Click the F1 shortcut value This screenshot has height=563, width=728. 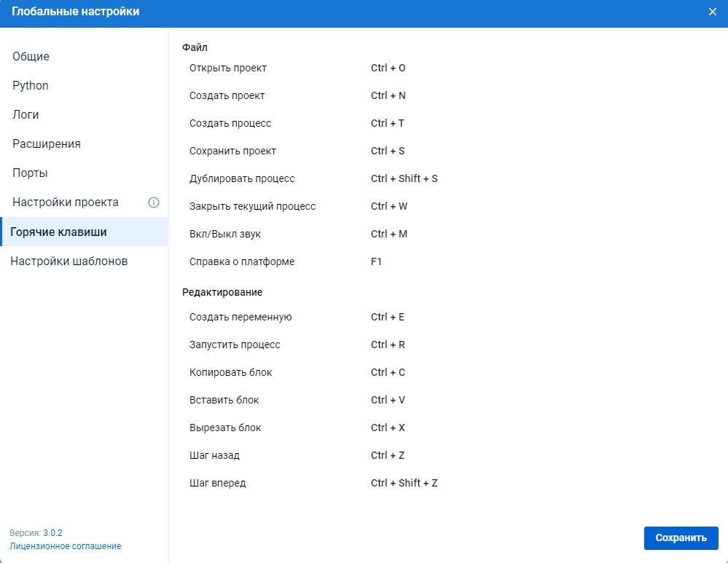(377, 261)
